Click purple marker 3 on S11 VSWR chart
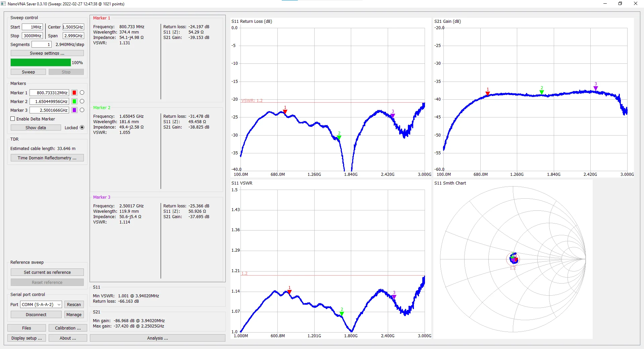Viewport: 644px width, 349px height. 394,297
